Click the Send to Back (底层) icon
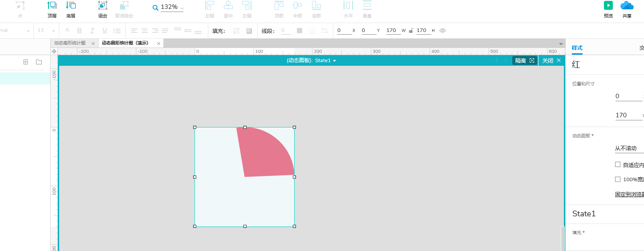Viewport: 644px width, 251px height. (x=71, y=6)
